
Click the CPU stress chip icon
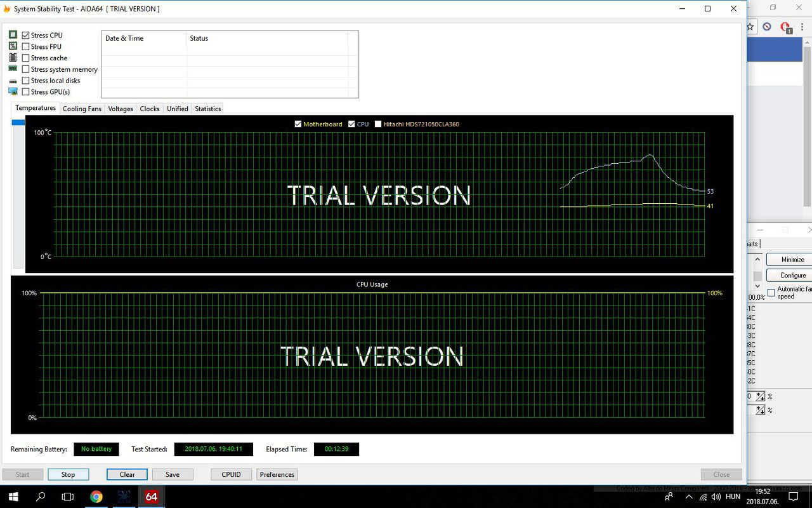pyautogui.click(x=13, y=35)
